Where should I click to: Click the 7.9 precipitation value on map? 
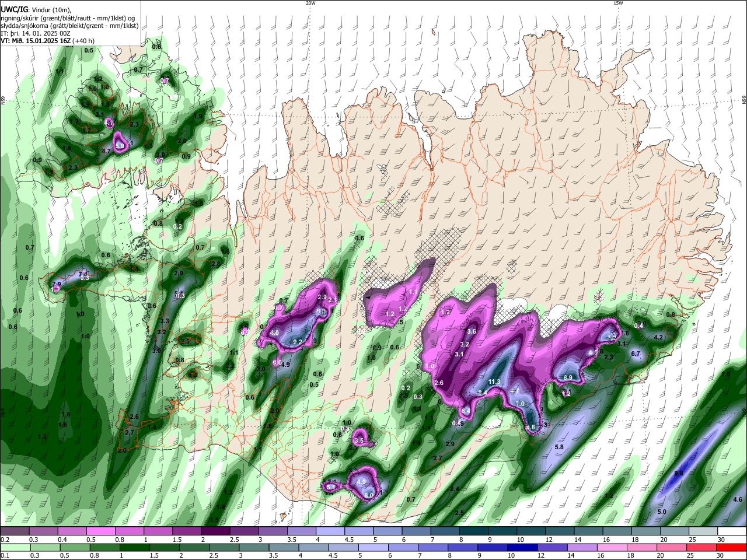pyautogui.click(x=57, y=285)
